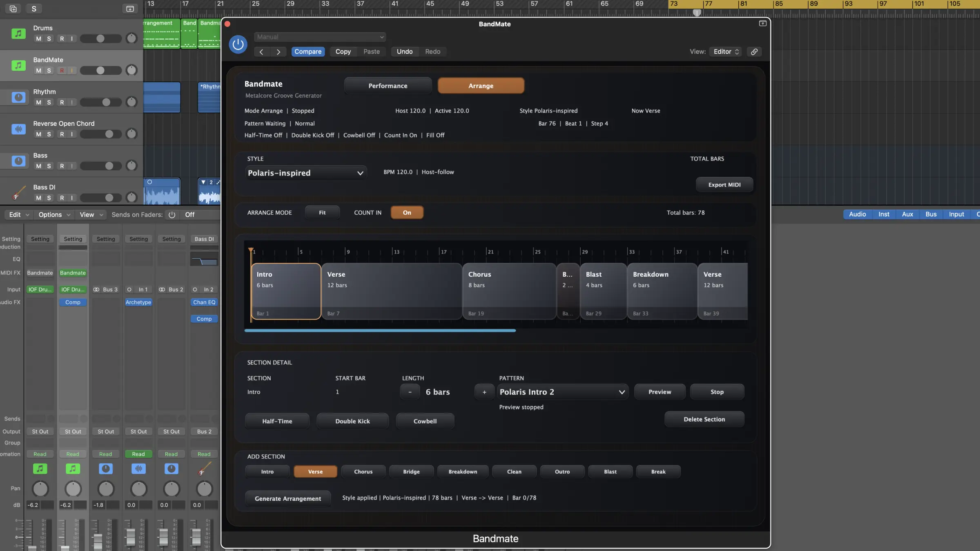The width and height of the screenshot is (980, 551).
Task: Toggle the Half-Time section option
Action: [277, 421]
